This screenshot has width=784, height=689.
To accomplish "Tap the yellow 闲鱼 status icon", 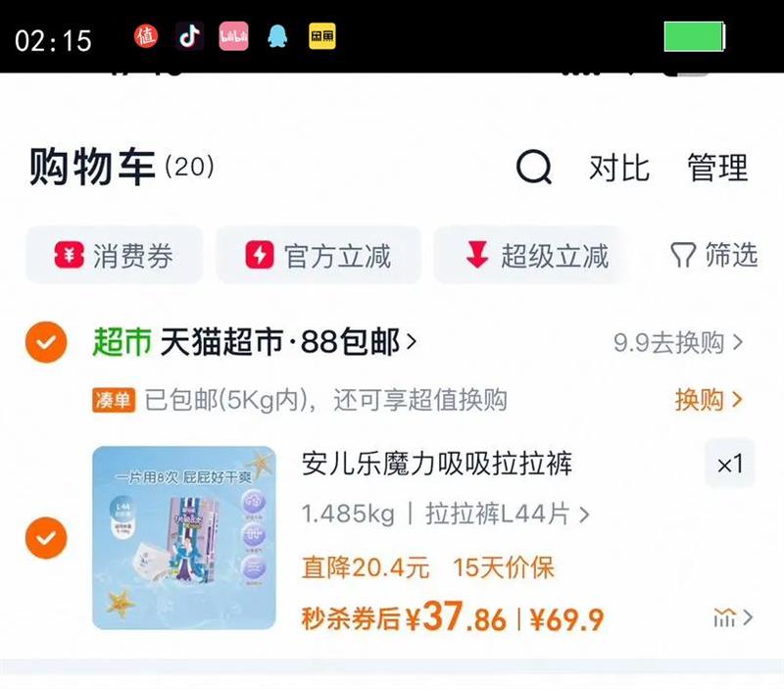I will point(322,36).
